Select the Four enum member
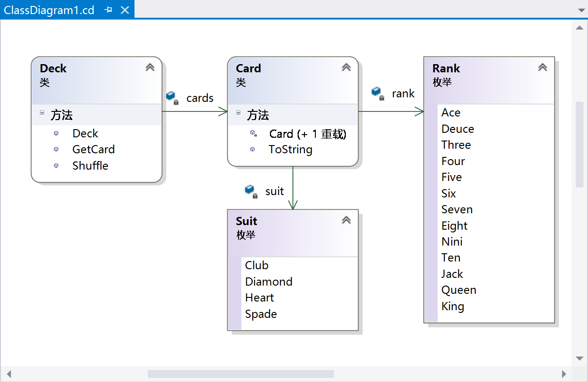The height and width of the screenshot is (382, 588). (453, 161)
